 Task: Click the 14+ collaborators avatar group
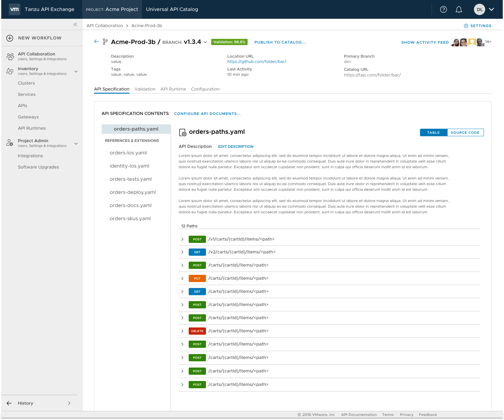pyautogui.click(x=471, y=42)
